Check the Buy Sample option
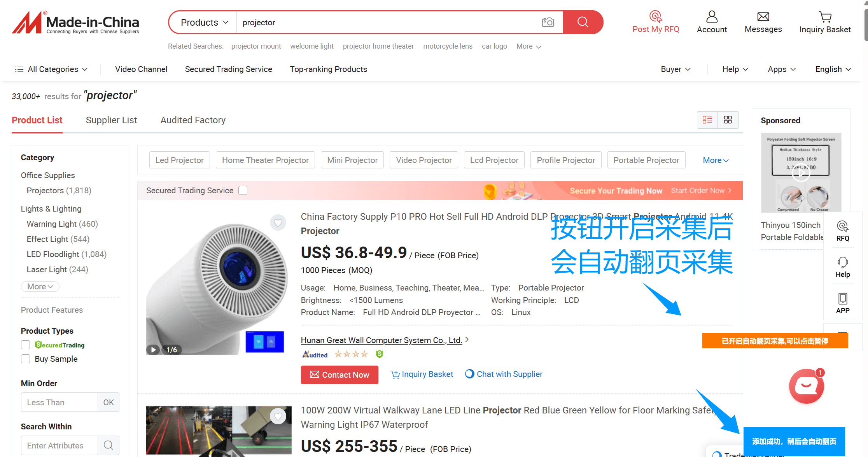 (26, 359)
